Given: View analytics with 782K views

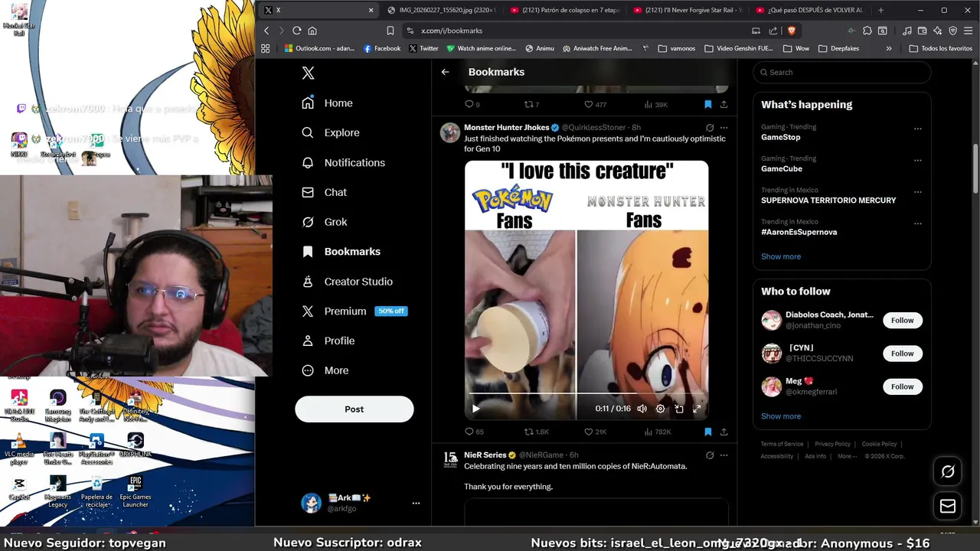Looking at the screenshot, I should [x=657, y=432].
